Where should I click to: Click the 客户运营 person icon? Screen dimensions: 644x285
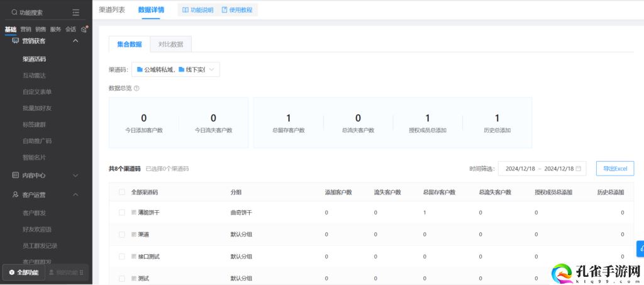(x=16, y=194)
